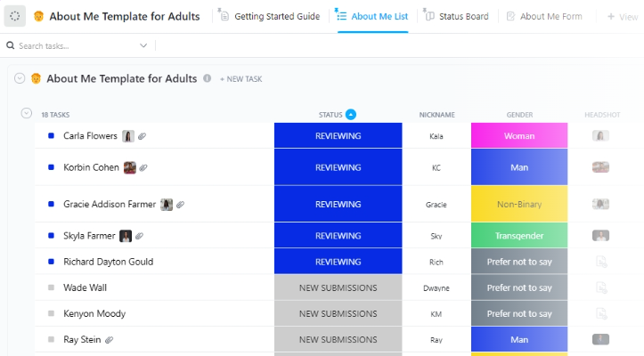
Task: Toggle the status square for Wade Wall
Action: tap(51, 287)
